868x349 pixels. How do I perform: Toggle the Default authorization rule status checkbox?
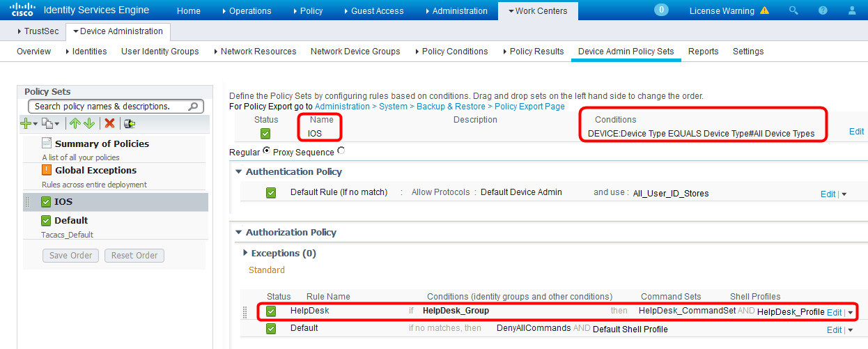(x=271, y=329)
